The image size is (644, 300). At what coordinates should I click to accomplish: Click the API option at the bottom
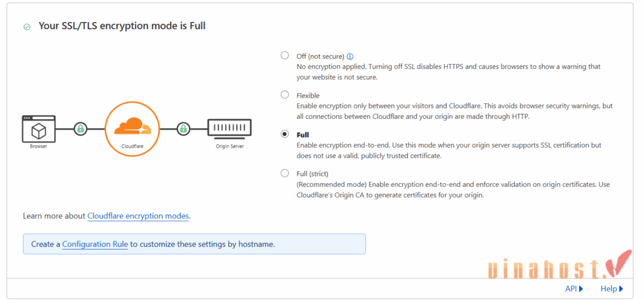point(570,288)
